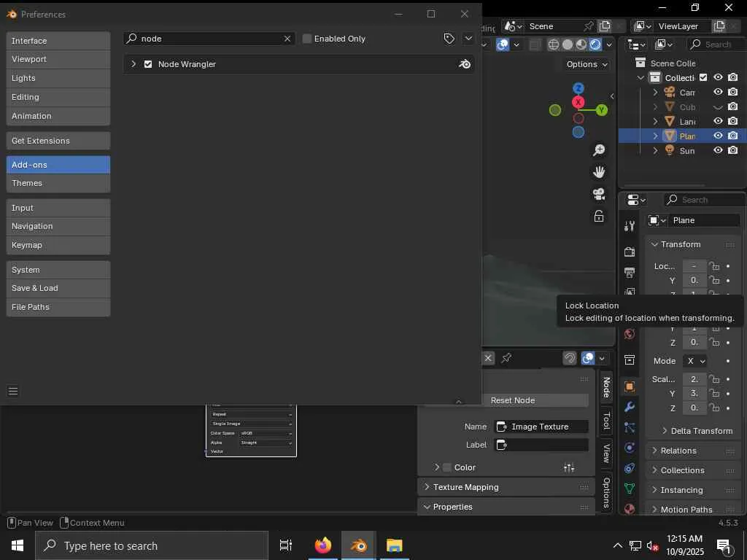Switch to the Interface preferences tab
The height and width of the screenshot is (560, 747).
point(58,41)
